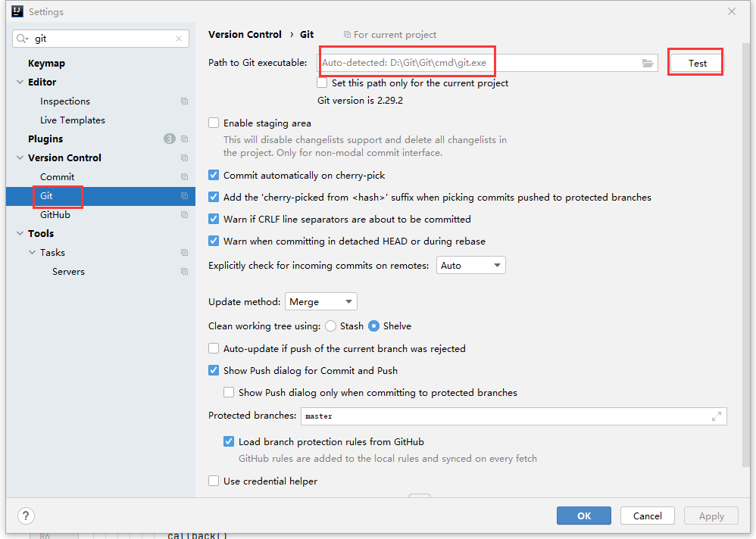Open the Keymap settings page

(46, 63)
